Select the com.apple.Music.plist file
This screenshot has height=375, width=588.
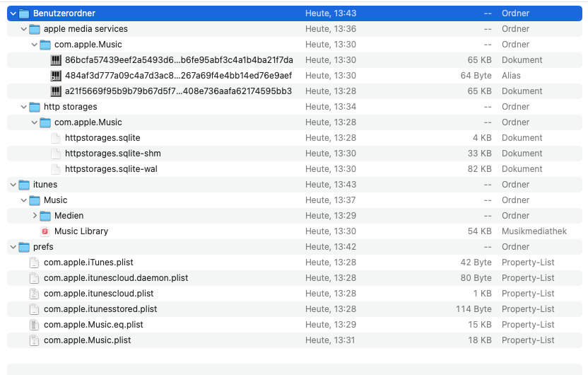click(87, 340)
